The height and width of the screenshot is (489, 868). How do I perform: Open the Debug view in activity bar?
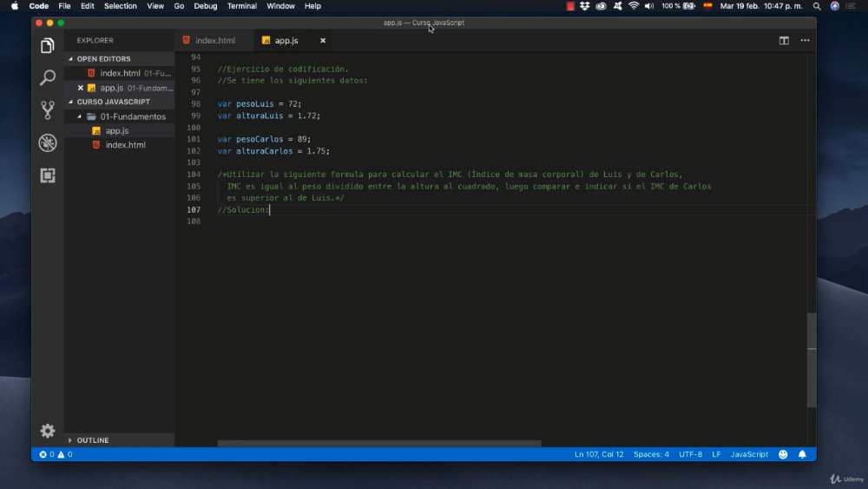[48, 143]
